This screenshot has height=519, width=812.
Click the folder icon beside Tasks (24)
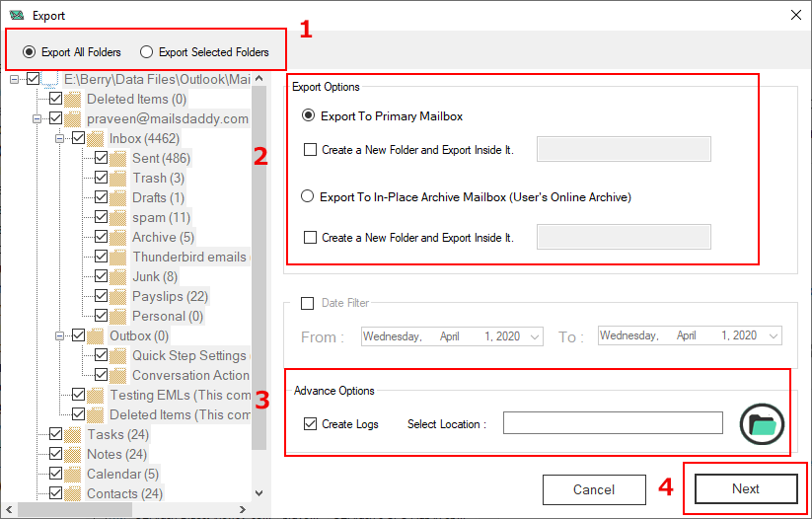coord(73,434)
